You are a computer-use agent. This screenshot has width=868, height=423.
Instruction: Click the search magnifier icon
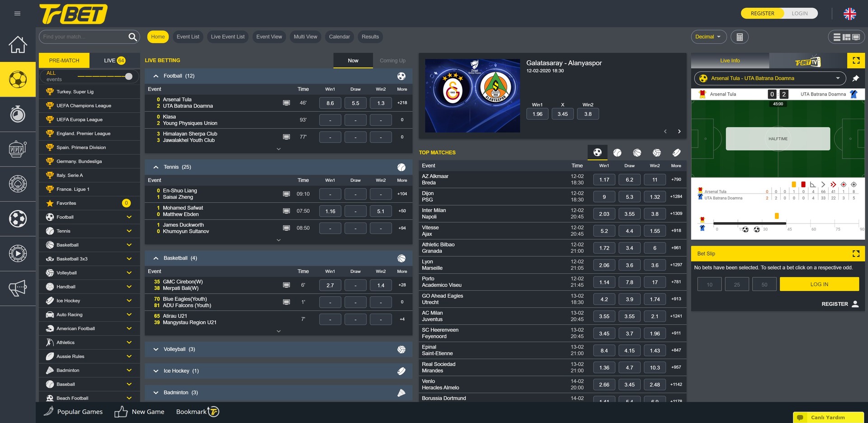click(x=132, y=37)
